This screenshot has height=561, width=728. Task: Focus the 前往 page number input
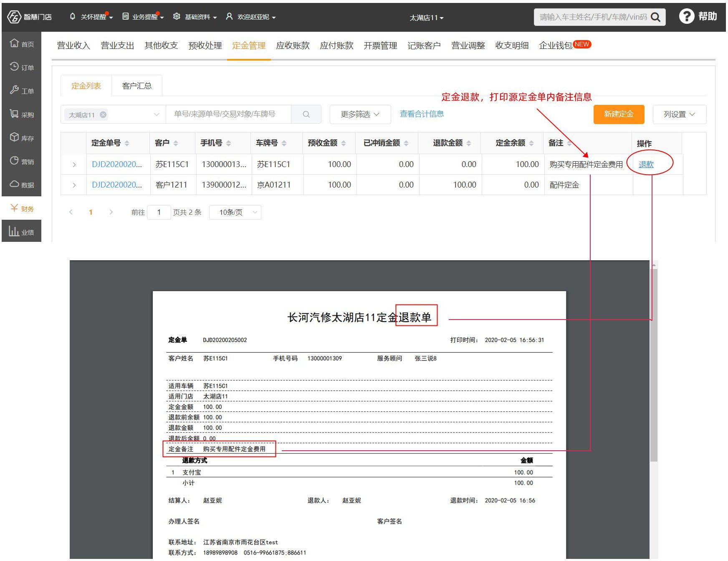coord(159,212)
